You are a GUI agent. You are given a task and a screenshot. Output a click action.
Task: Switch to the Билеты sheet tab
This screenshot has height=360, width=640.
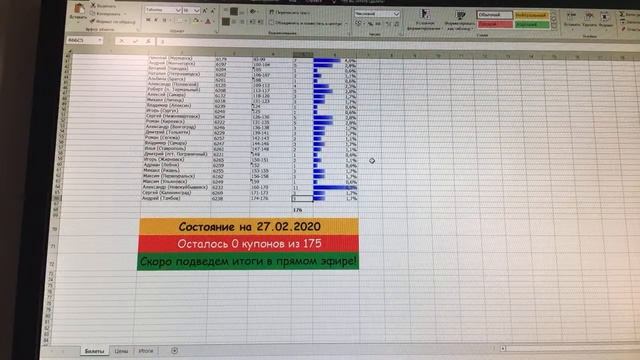94,351
